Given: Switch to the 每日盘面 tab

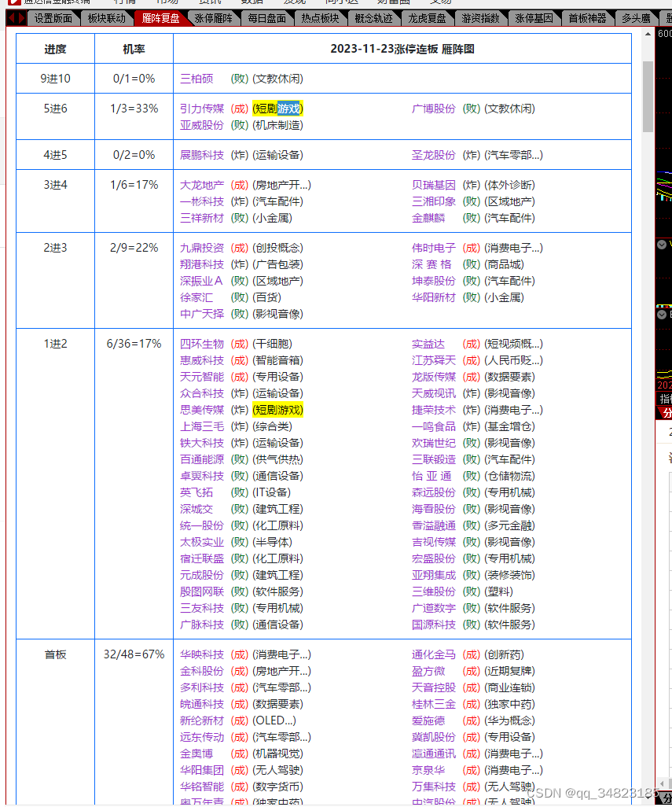Looking at the screenshot, I should coord(267,19).
